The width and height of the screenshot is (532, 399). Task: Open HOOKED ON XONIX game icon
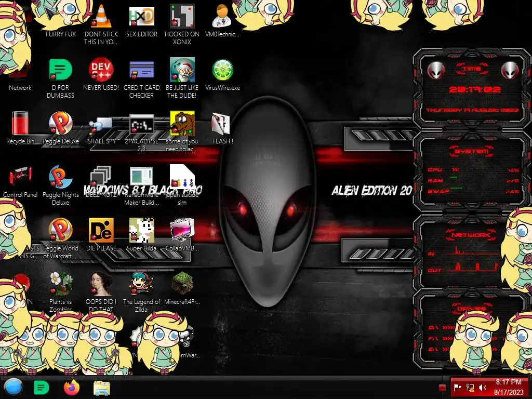[182, 17]
